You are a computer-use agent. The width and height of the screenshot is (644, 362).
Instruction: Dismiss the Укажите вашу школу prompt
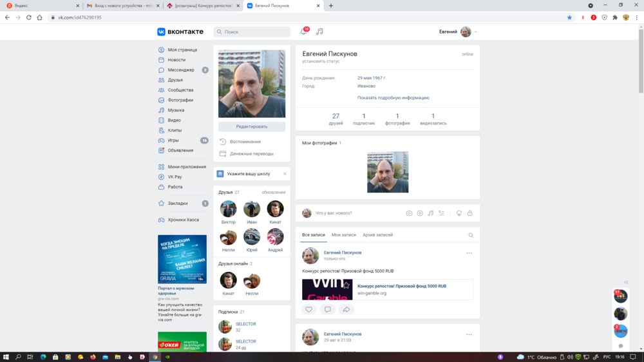pos(285,174)
